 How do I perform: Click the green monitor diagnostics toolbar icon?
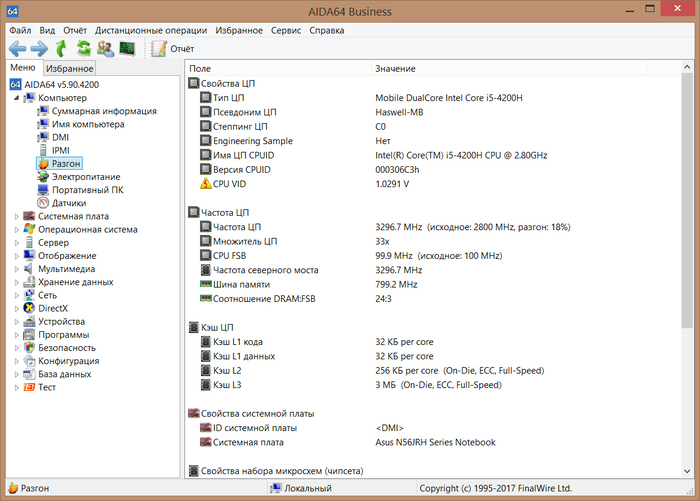pyautogui.click(x=127, y=48)
